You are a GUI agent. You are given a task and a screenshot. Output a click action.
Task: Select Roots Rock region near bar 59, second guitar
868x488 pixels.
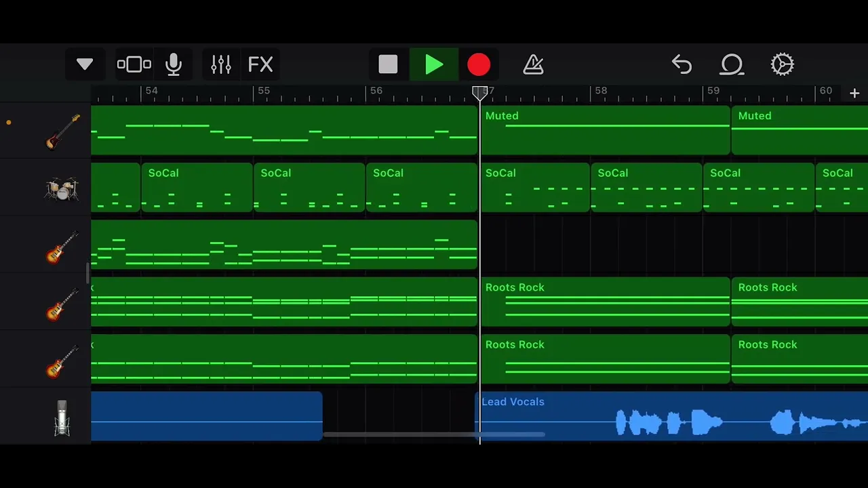pos(800,302)
